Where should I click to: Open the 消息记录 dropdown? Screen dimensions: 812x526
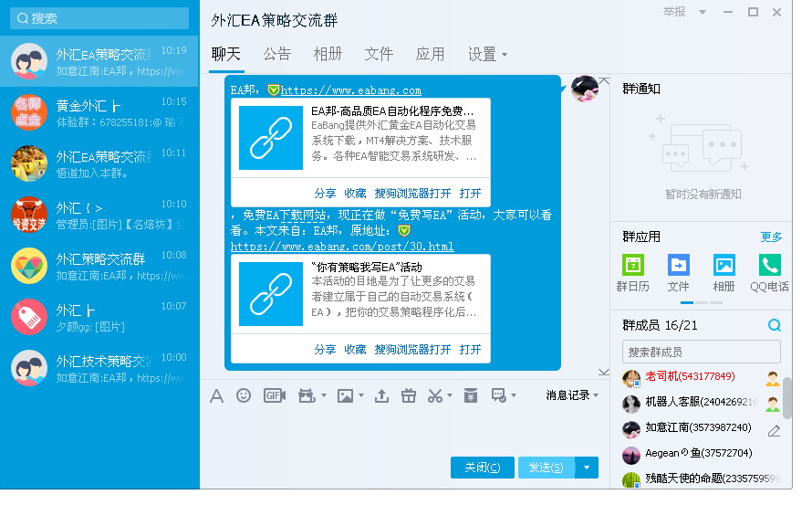572,395
